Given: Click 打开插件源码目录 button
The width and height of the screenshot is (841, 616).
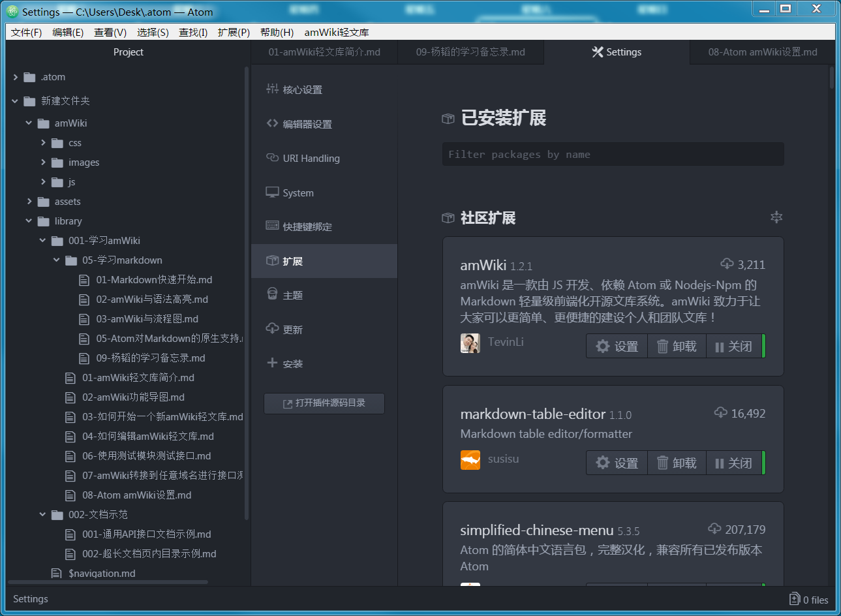Looking at the screenshot, I should (324, 403).
